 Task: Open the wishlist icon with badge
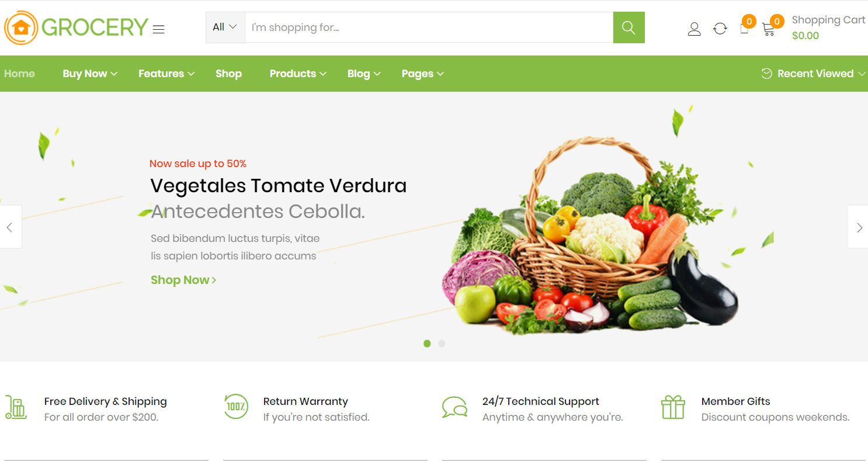745,28
